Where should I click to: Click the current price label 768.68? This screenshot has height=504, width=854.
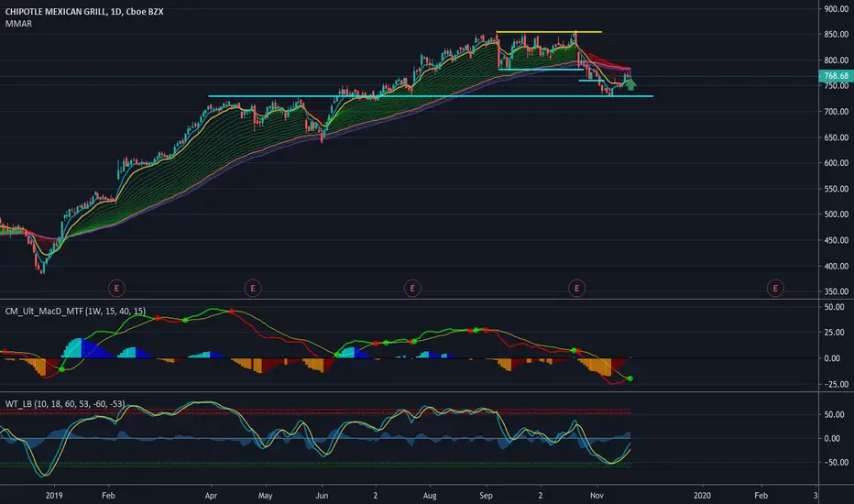836,76
